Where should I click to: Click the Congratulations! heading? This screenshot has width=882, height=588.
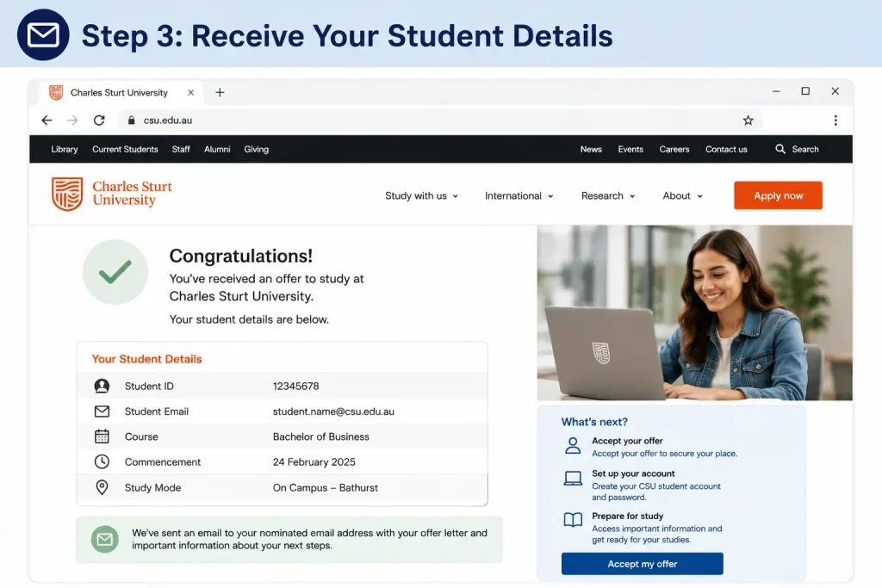[241, 256]
